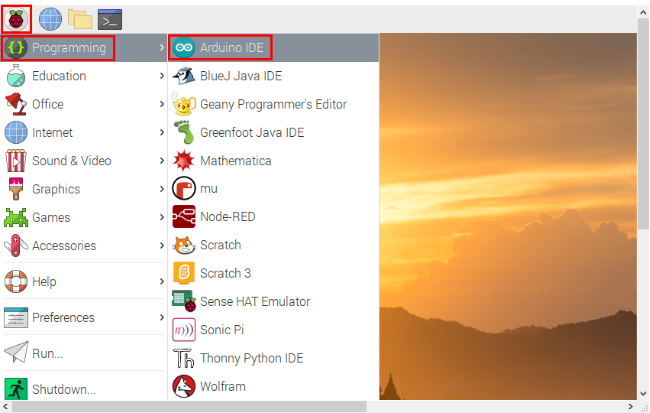Image resolution: width=650 pixels, height=413 pixels.
Task: Expand the Office submenu arrow
Action: point(161,104)
